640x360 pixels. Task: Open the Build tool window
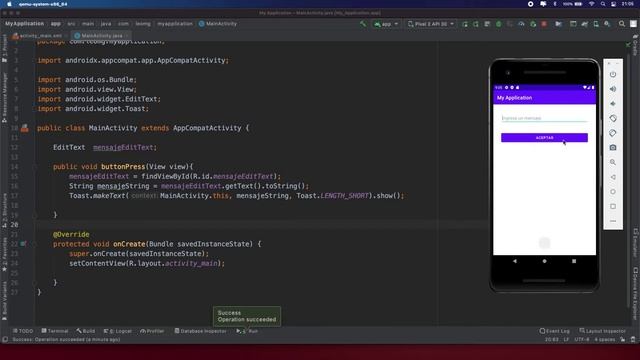click(x=86, y=331)
